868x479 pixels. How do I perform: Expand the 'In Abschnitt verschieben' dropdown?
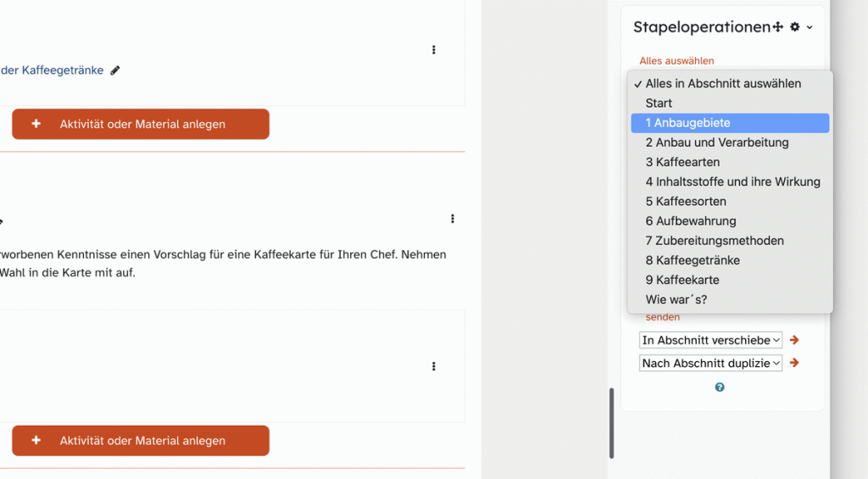(x=710, y=340)
